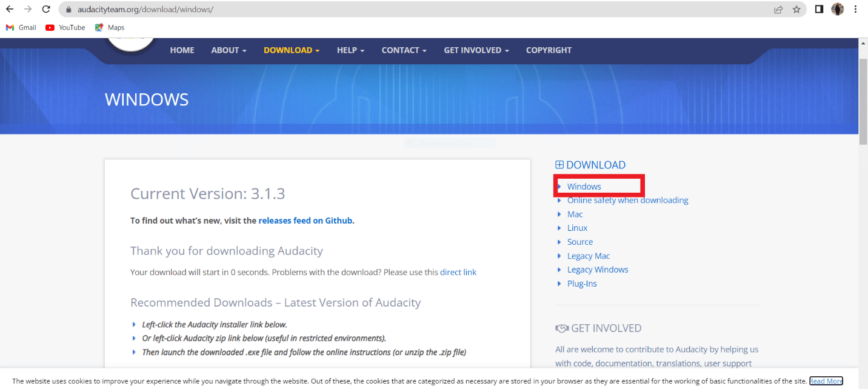
Task: Click Read More in cookie notice
Action: (826, 381)
